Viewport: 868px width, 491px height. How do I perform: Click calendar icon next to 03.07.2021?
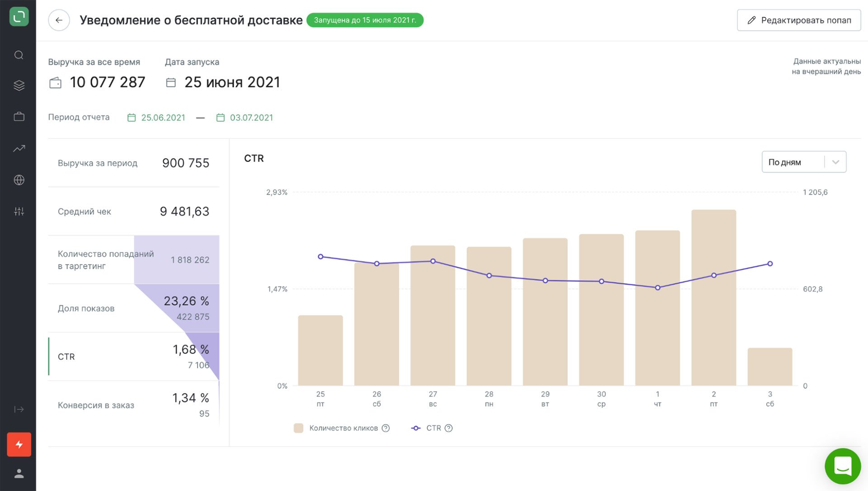tap(220, 118)
